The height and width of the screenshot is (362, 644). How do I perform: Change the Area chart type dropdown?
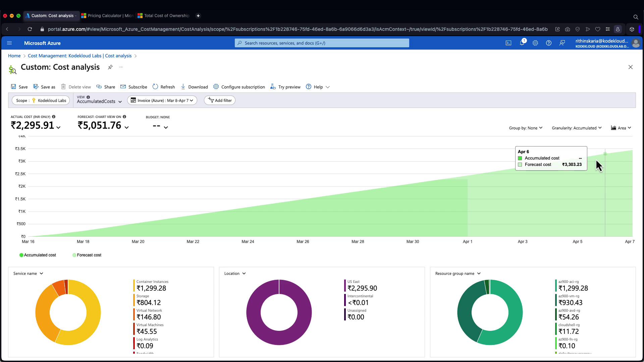click(621, 128)
